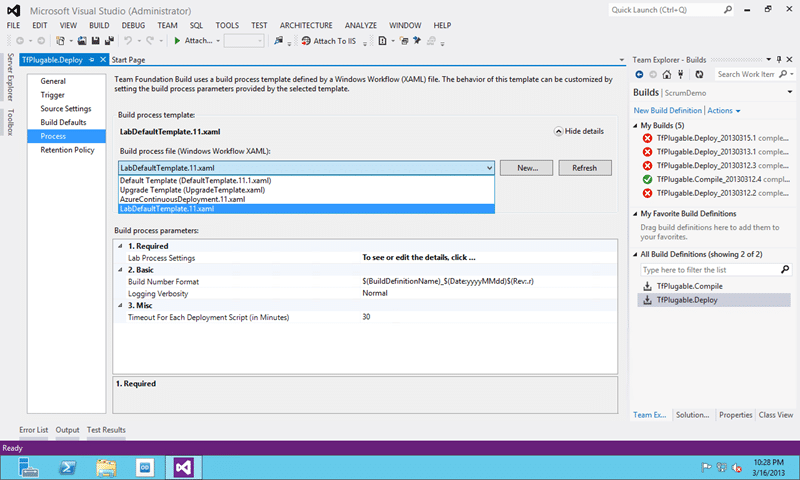The width and height of the screenshot is (800, 480).
Task: Click the New Project toolbar icon
Action: 60,41
